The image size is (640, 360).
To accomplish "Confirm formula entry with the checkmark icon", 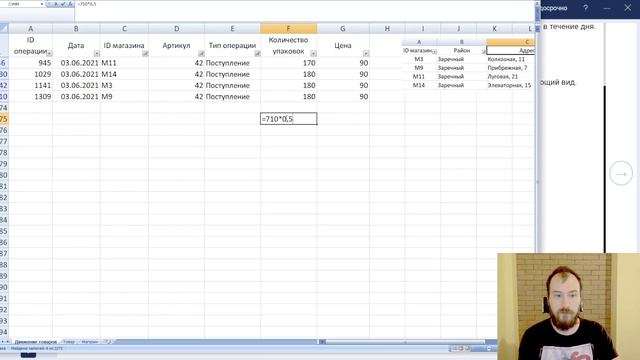I will 63,4.
